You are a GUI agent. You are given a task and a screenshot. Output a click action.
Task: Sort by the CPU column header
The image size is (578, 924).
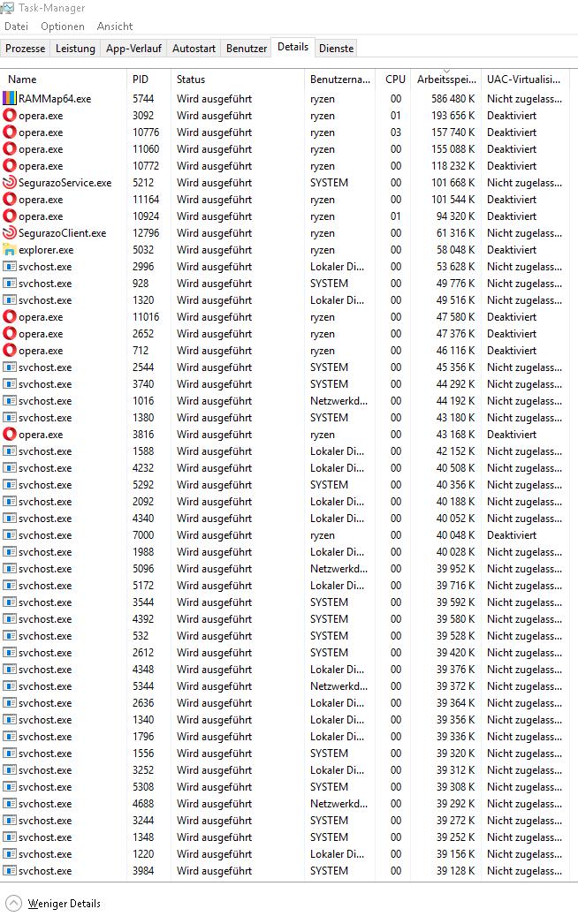click(x=393, y=79)
